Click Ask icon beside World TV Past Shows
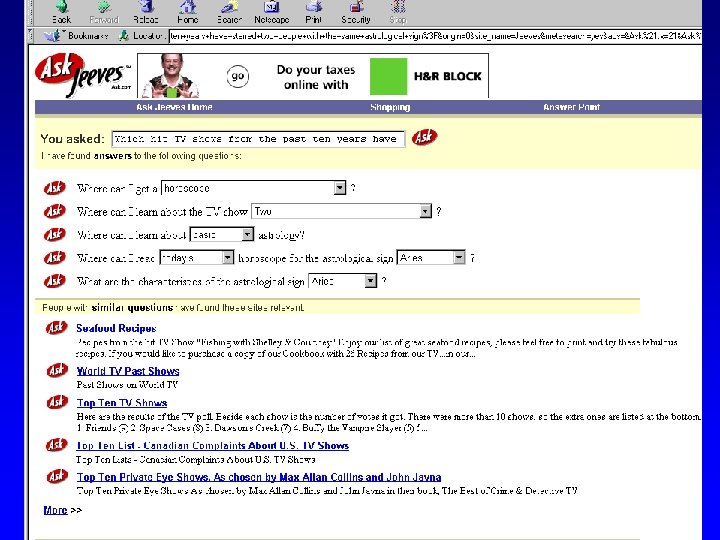Image resolution: width=720 pixels, height=540 pixels. point(57,370)
